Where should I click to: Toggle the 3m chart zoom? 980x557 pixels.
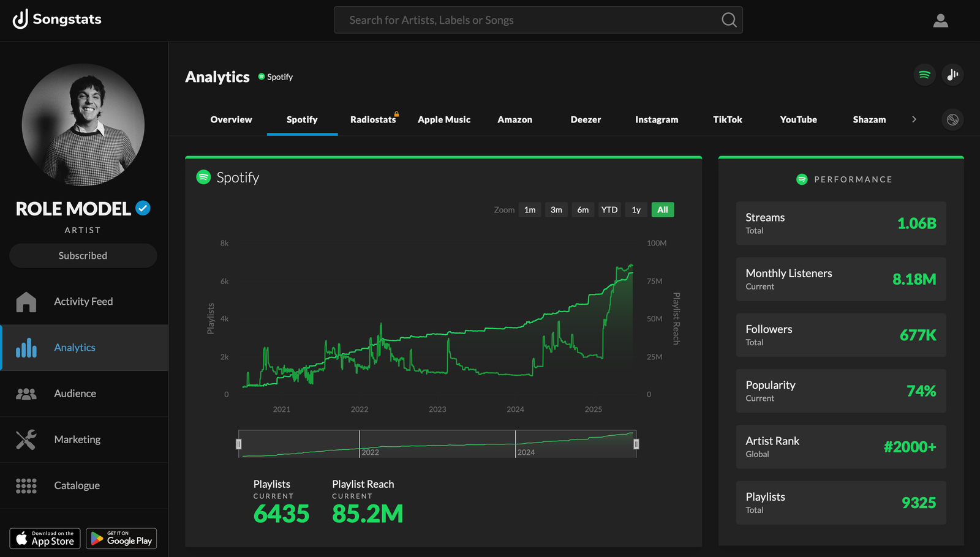click(556, 209)
